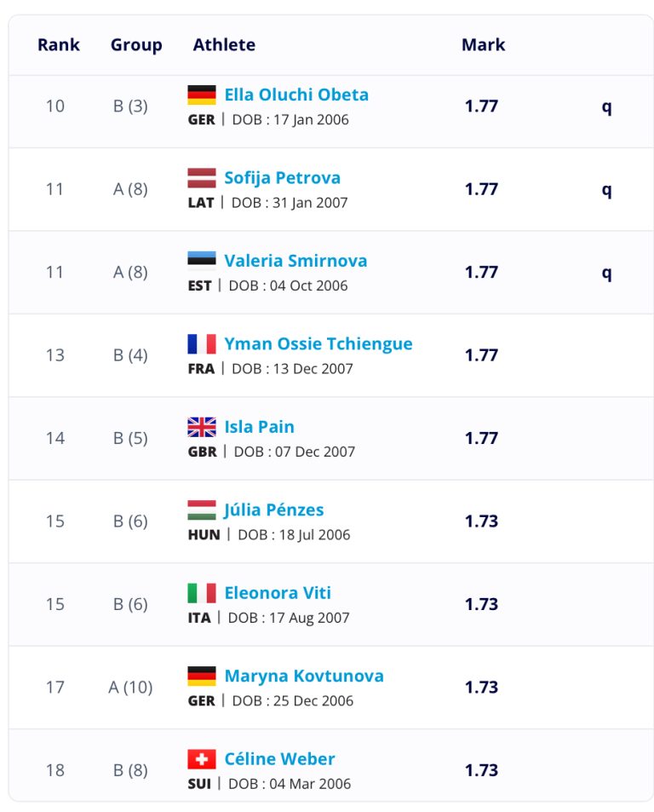Open Yman Ossie Tchiengue's profile link

pos(318,344)
